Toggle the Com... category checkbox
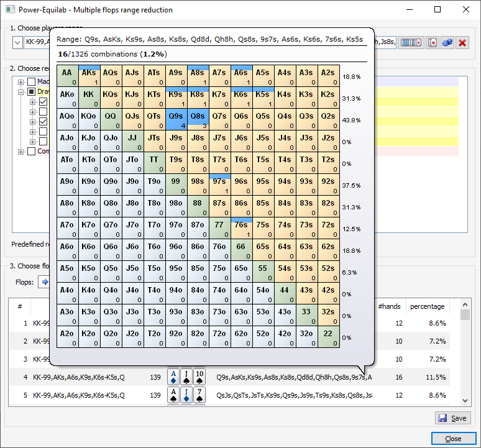Image resolution: width=481 pixels, height=448 pixels. tap(31, 151)
